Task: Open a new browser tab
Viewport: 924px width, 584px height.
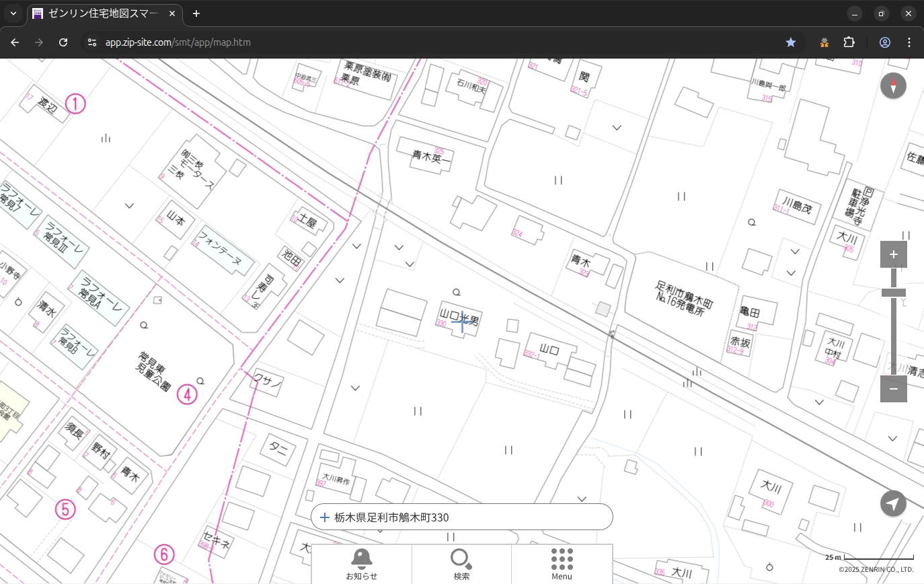Action: tap(196, 13)
